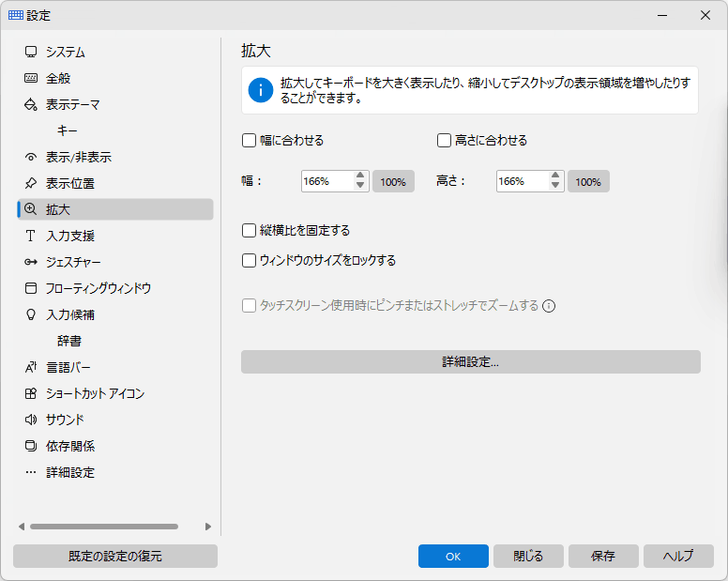
Task: Click sidebar scrollbar right arrow
Action: click(208, 527)
